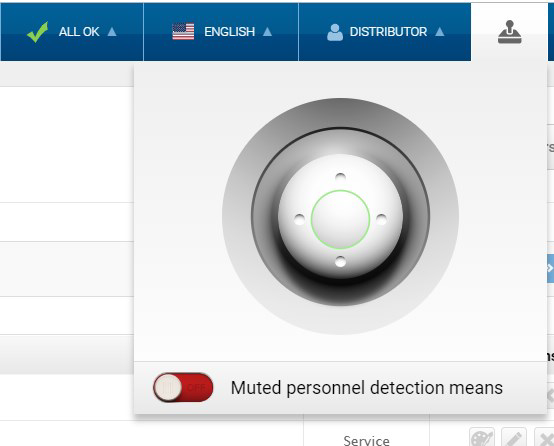Click the X delete icon beside Service
554x446 pixels.
(545, 438)
